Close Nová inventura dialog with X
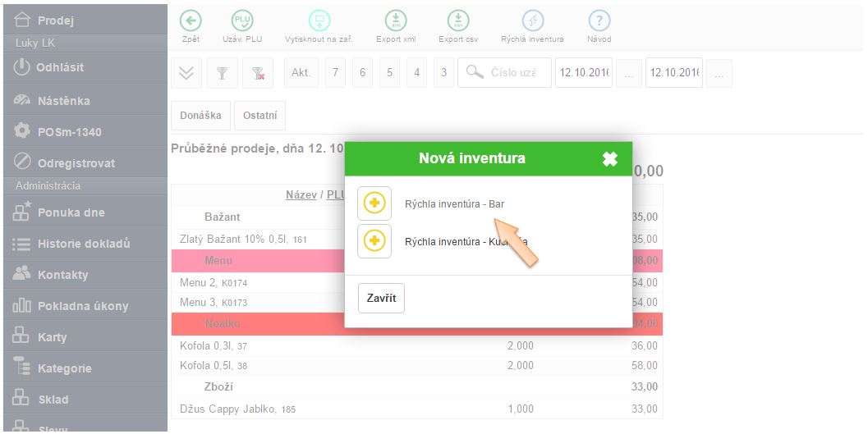The height and width of the screenshot is (434, 868). tap(609, 159)
